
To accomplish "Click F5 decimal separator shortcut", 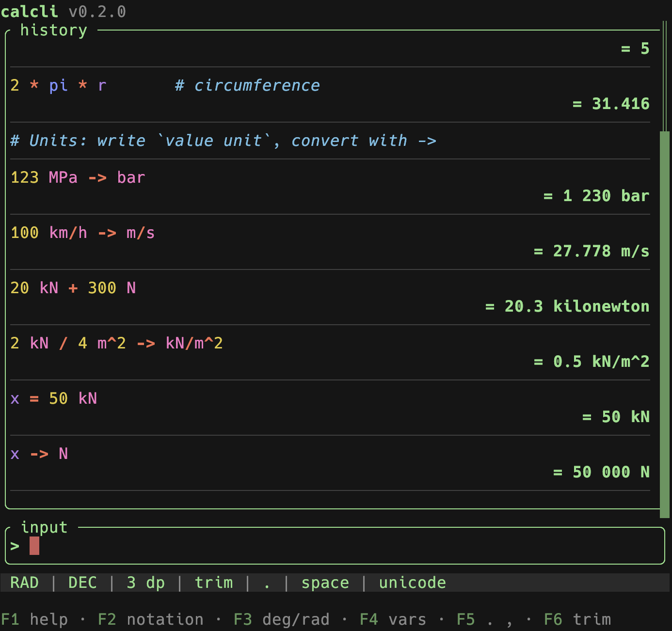I will click(x=485, y=619).
